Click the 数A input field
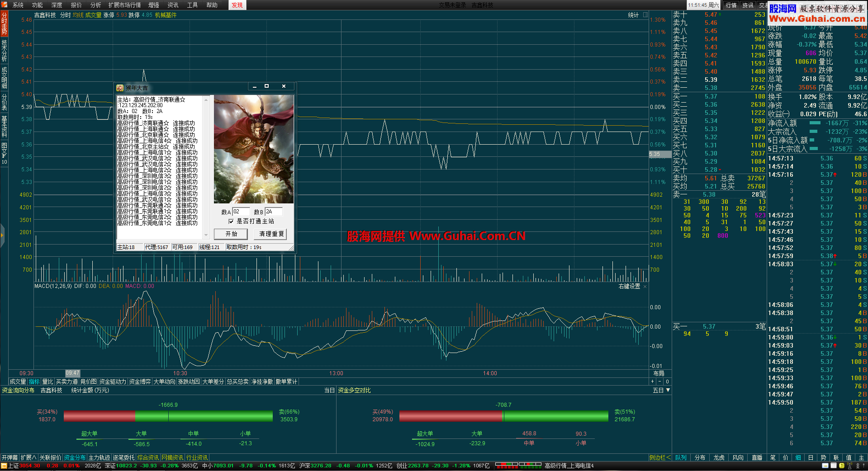This screenshot has height=471, width=868. coord(241,212)
